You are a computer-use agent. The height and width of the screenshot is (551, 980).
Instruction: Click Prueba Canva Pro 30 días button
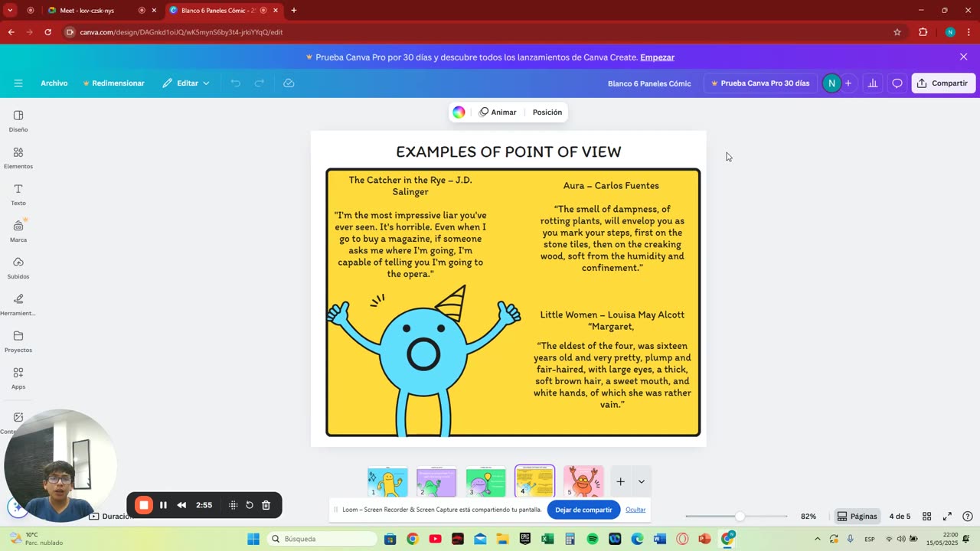(760, 83)
